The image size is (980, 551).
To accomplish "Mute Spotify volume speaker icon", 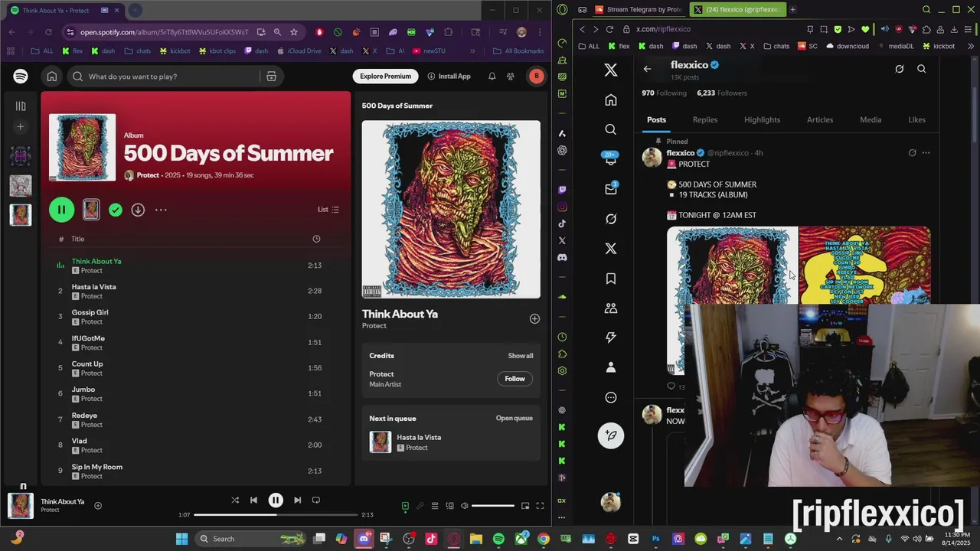I will (464, 506).
